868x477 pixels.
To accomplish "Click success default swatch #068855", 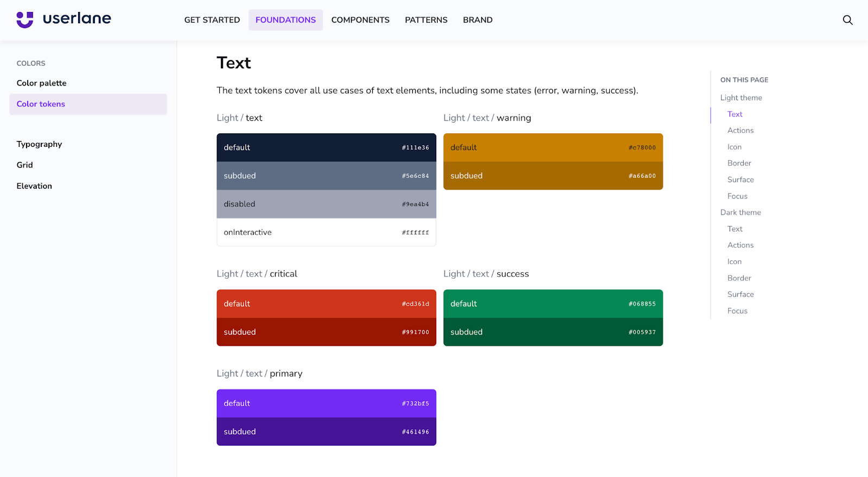I will point(553,304).
